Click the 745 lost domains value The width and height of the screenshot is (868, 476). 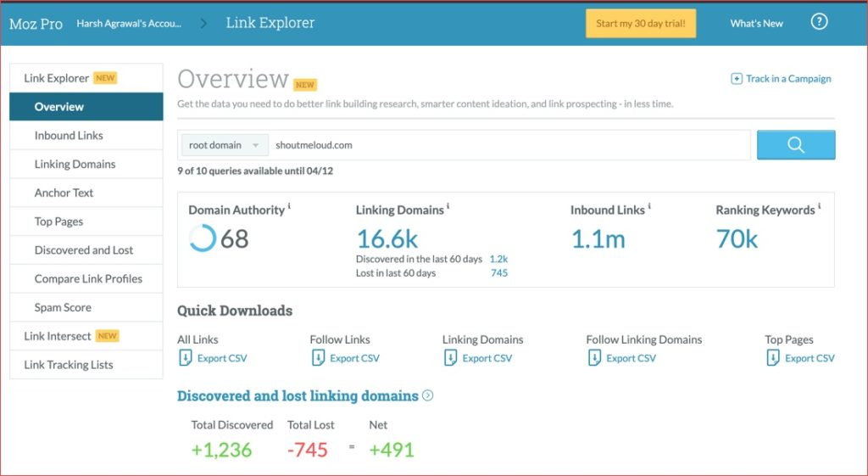[499, 272]
